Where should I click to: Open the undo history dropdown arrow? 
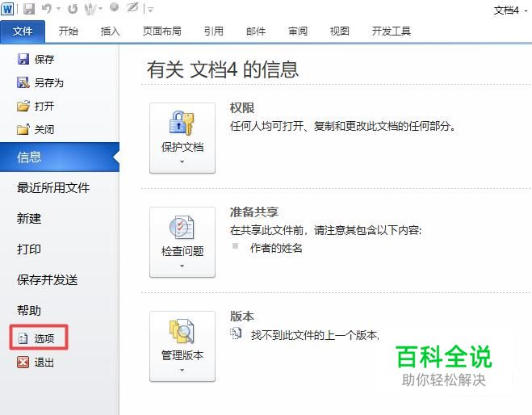58,9
